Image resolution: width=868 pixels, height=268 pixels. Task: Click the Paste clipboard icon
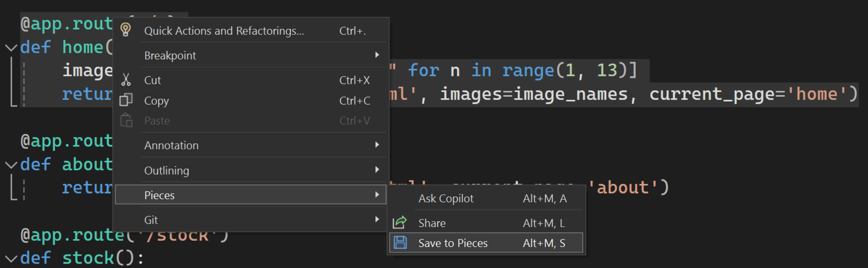tap(126, 120)
